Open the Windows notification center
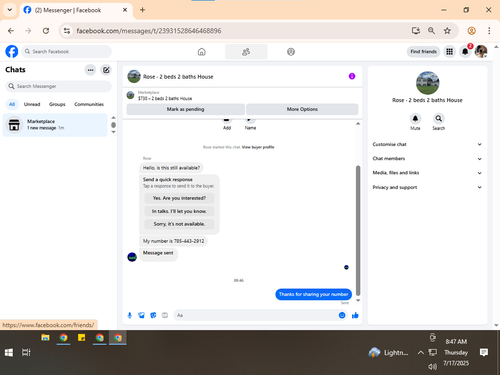 (x=484, y=352)
